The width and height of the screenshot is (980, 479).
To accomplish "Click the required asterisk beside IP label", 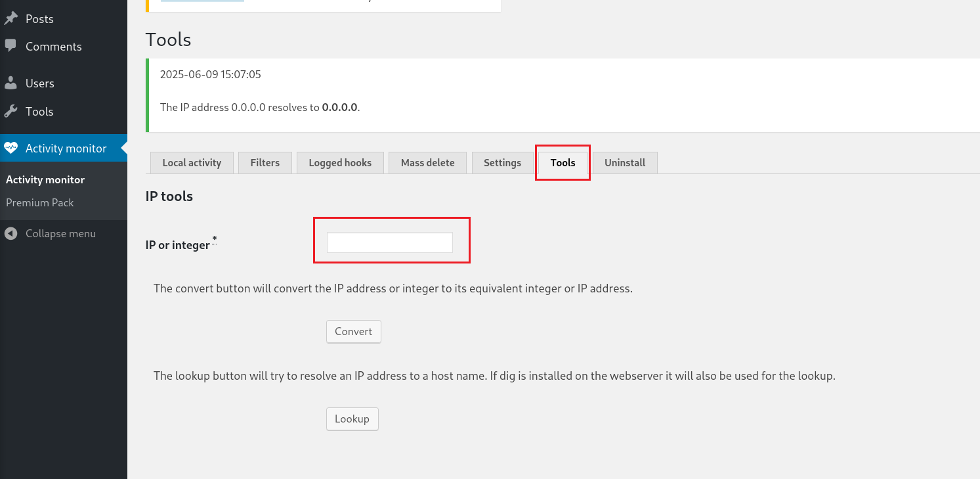I will point(214,240).
